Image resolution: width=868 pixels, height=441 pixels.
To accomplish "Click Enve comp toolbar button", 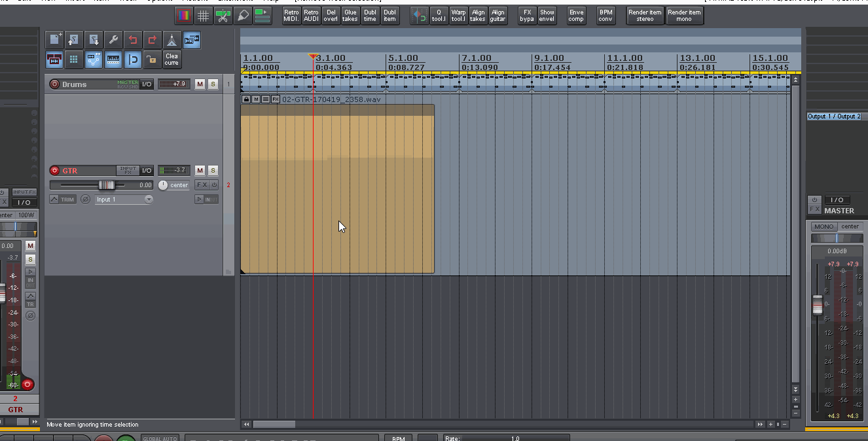I will pos(576,16).
